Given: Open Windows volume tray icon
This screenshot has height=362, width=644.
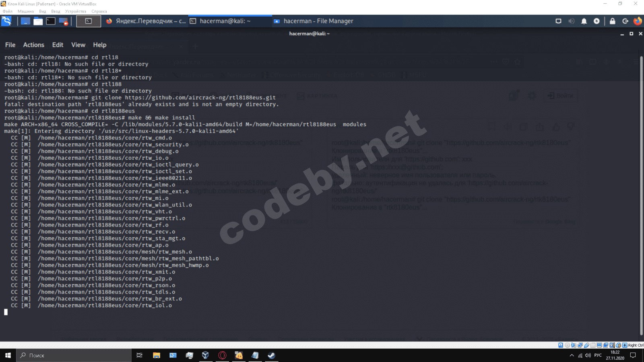Looking at the screenshot, I should click(x=588, y=355).
